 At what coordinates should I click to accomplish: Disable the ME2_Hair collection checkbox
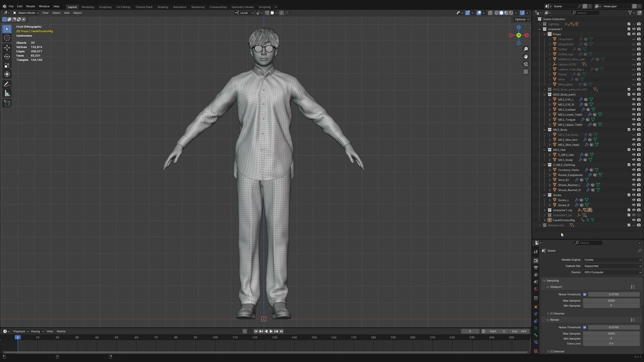(x=629, y=151)
